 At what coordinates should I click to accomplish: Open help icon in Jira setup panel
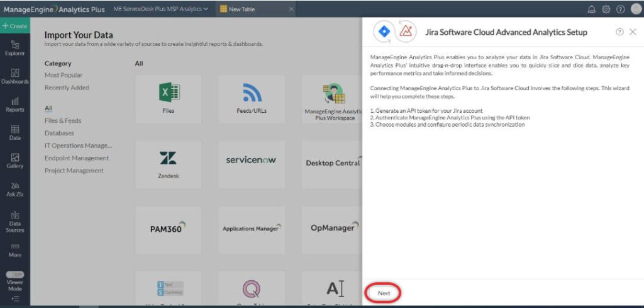(x=619, y=32)
